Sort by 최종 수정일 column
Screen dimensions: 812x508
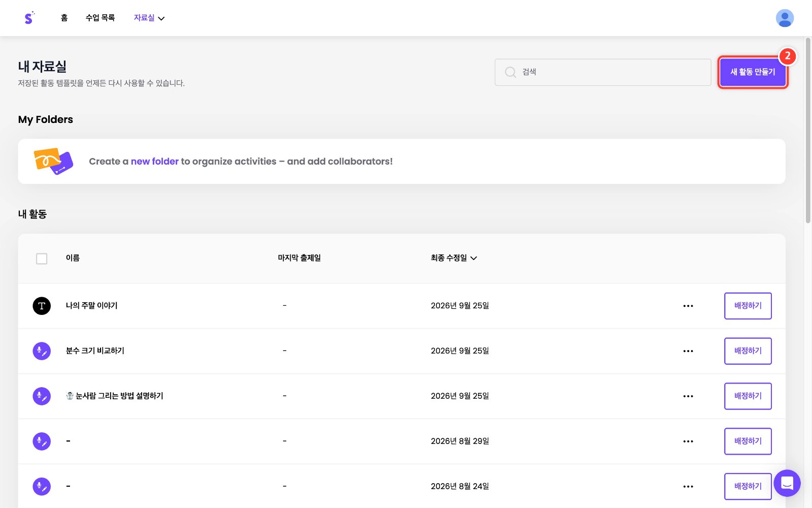(x=454, y=258)
